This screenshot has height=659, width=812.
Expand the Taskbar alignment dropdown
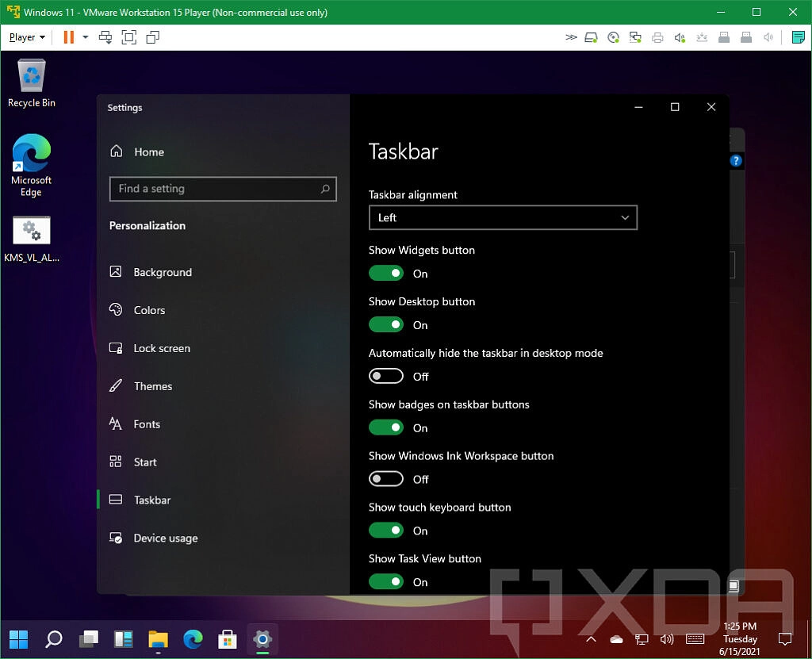click(x=503, y=217)
